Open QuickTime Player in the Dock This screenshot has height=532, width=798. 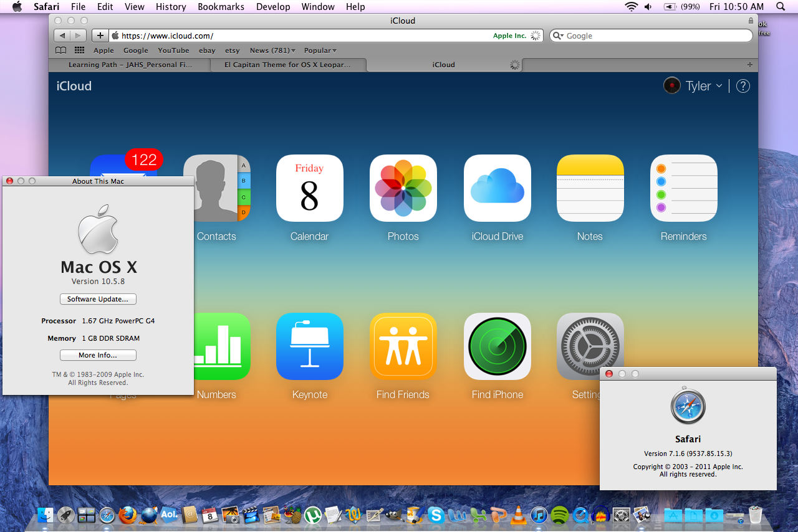[x=580, y=515]
